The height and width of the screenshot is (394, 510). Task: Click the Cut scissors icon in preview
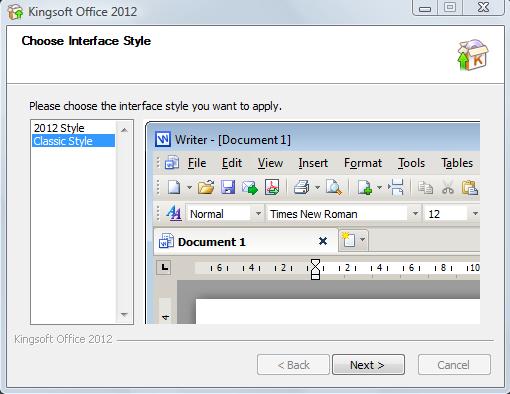click(x=448, y=188)
